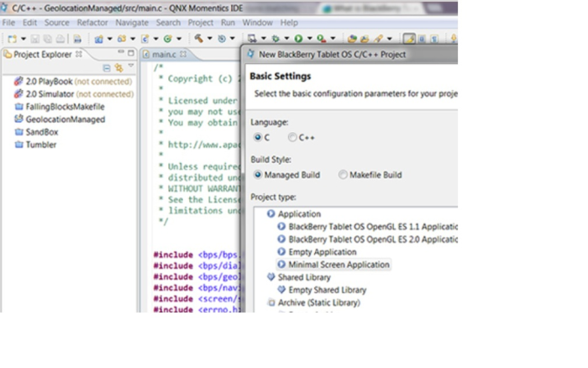The image size is (588, 368).
Task: Click the binary build toolbar icon
Action: (77, 39)
